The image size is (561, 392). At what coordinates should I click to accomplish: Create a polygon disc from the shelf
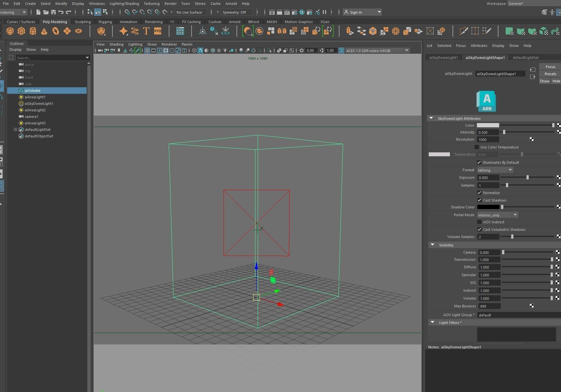tap(79, 31)
